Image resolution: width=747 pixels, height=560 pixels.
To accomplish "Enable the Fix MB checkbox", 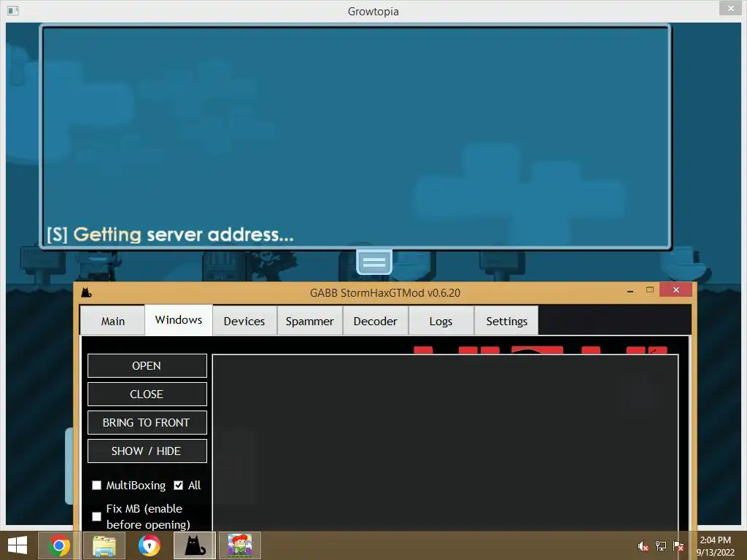I will pyautogui.click(x=97, y=517).
